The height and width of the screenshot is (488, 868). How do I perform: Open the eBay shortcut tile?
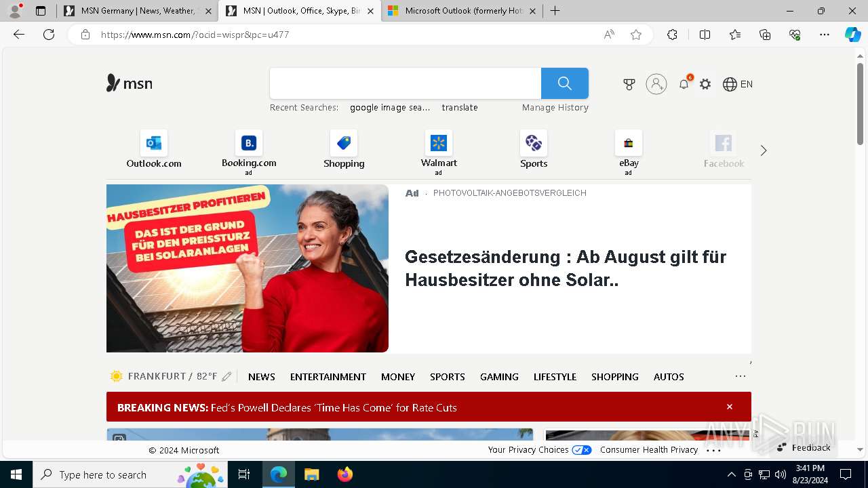pos(629,152)
